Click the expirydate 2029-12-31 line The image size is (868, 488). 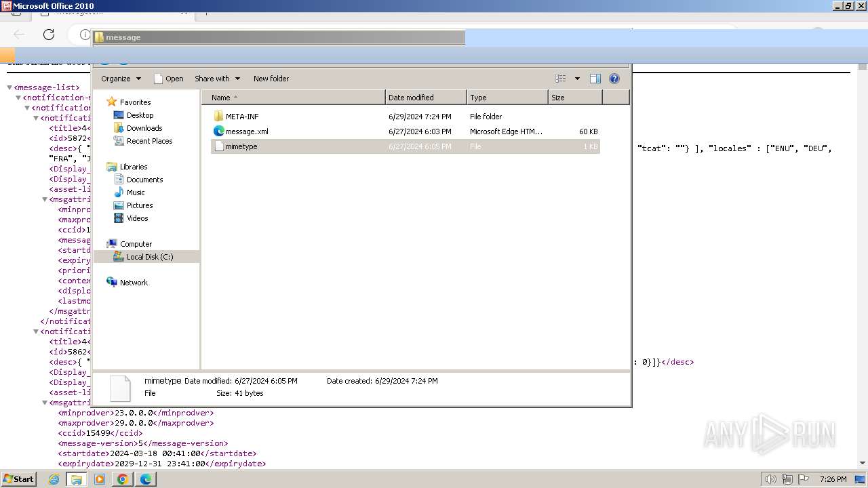[162, 464]
